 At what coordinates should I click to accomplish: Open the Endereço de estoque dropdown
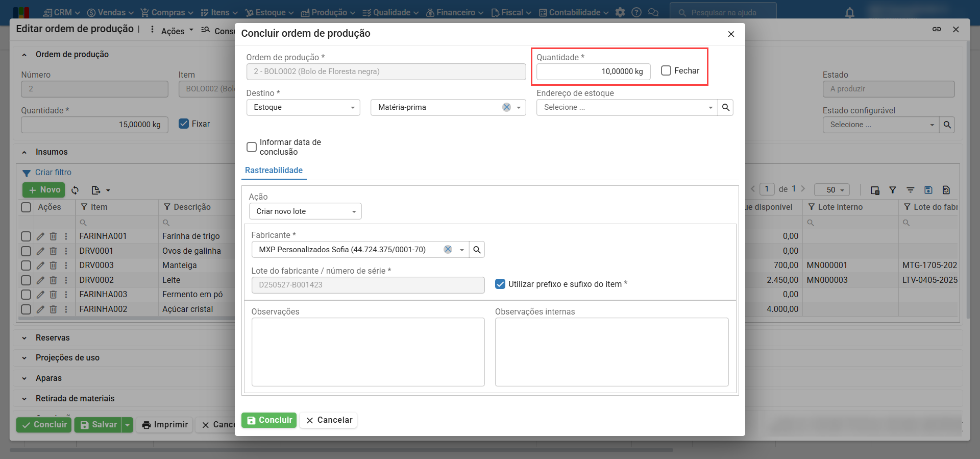pyautogui.click(x=627, y=107)
